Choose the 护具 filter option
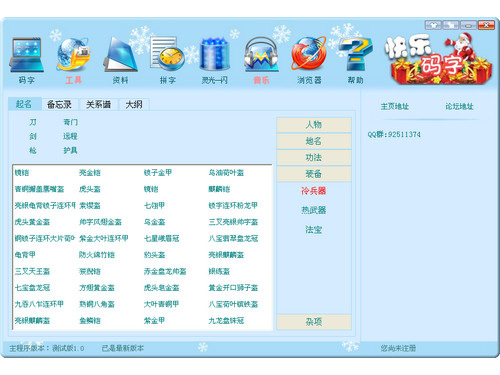 pyautogui.click(x=70, y=150)
